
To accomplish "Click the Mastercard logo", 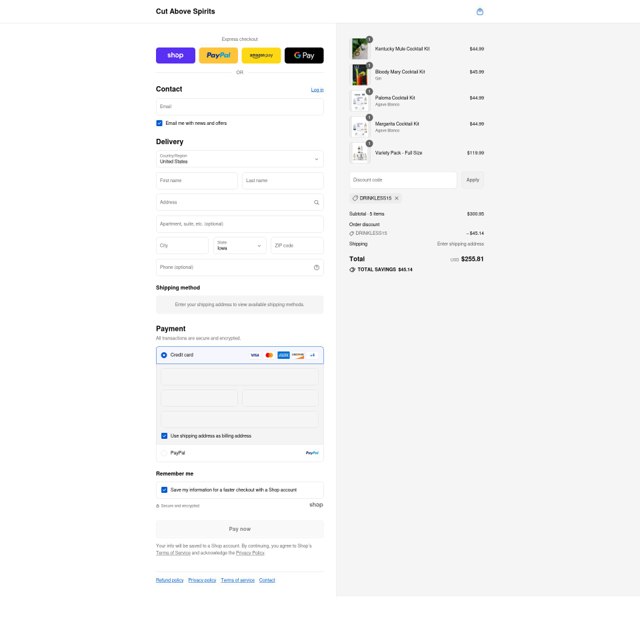I will point(269,355).
